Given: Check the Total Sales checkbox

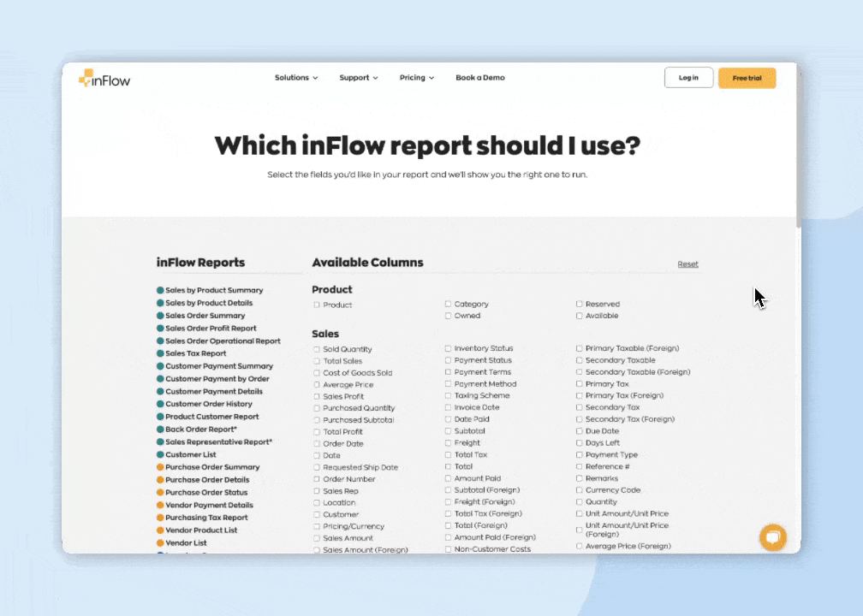Looking at the screenshot, I should click(x=317, y=360).
